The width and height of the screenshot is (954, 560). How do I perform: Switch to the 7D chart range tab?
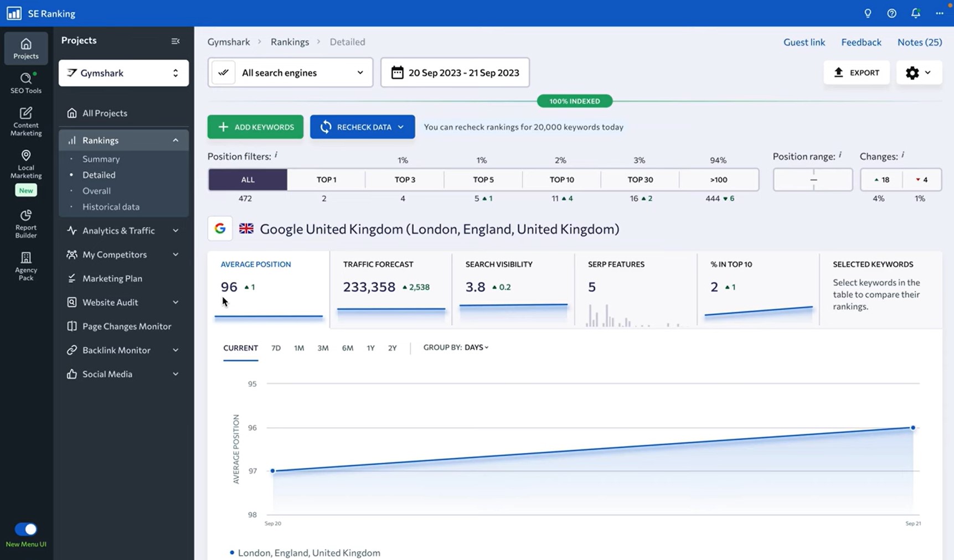tap(276, 348)
